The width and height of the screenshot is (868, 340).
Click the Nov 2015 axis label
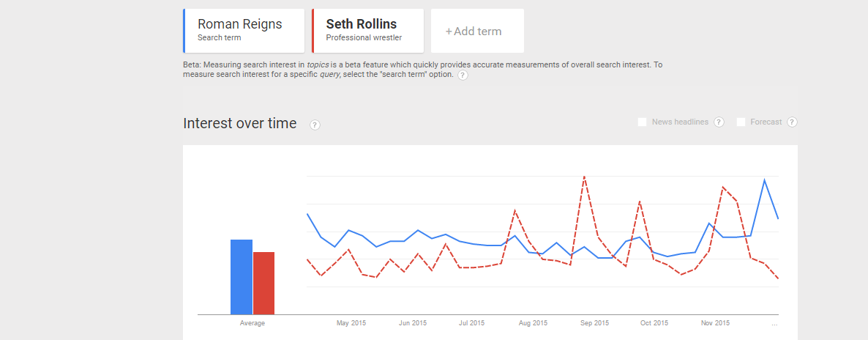coord(715,322)
